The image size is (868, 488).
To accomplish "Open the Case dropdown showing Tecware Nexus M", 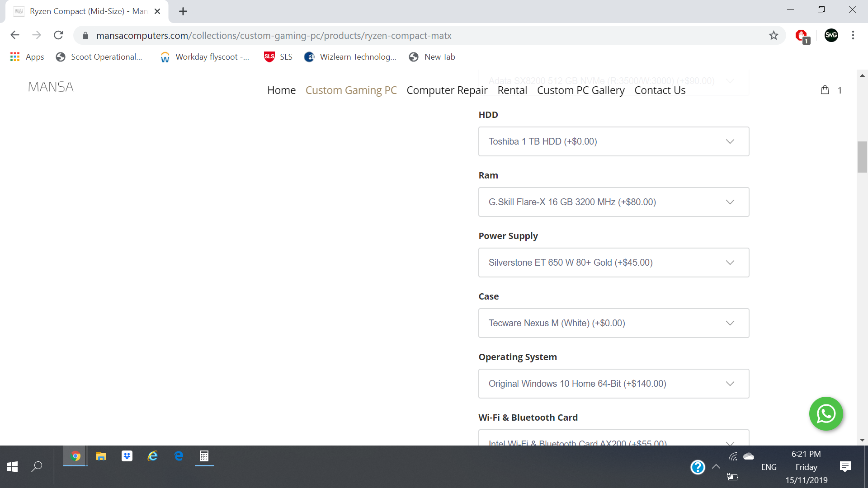I will 613,323.
